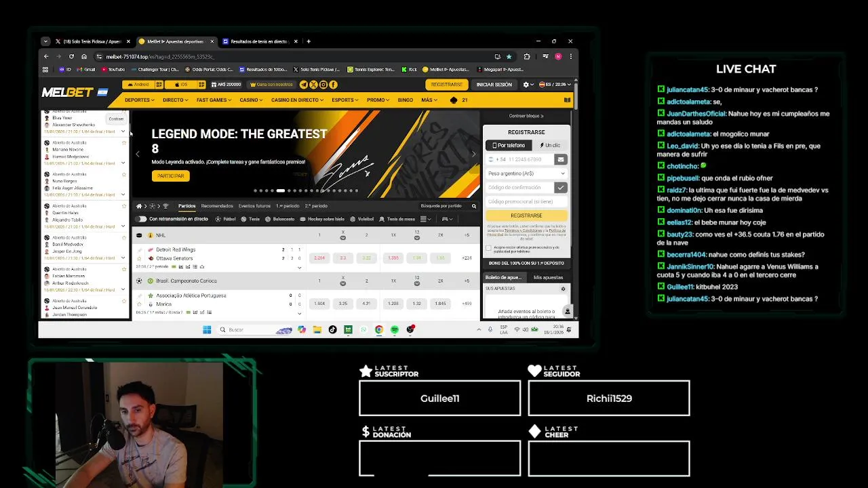868x488 pixels.
Task: Favorite the Marozsan vs Rinderknech match star
Action: point(123,269)
